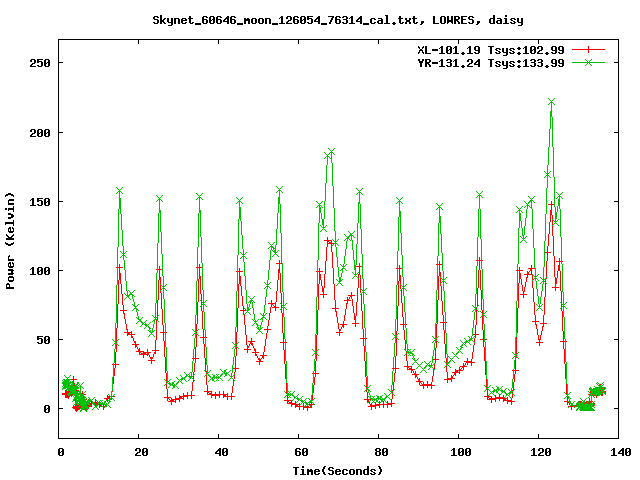Click the 60 x-axis tick label

[301, 452]
